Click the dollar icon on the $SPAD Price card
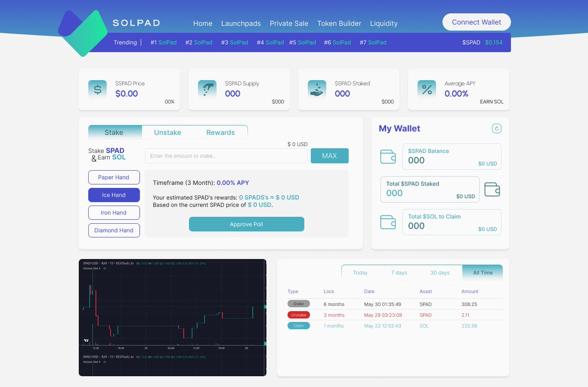This screenshot has height=387, width=588. (x=97, y=89)
